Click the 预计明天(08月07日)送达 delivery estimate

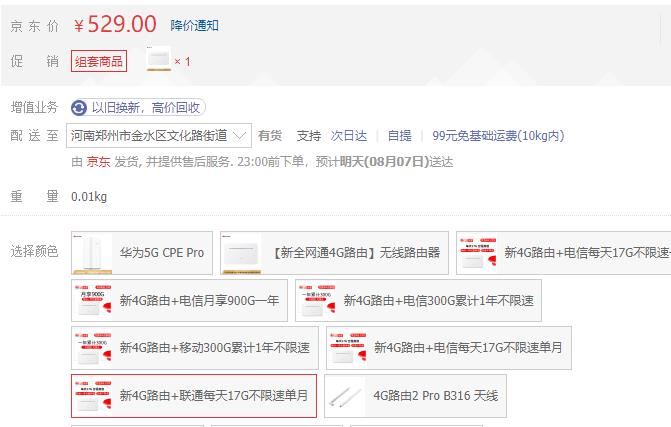[x=384, y=162]
